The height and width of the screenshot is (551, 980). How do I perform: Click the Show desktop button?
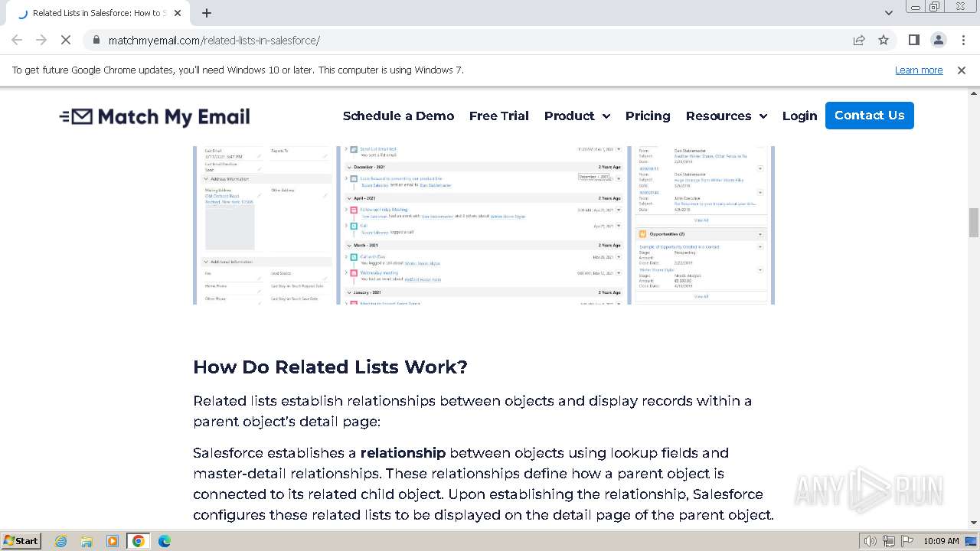(972, 541)
